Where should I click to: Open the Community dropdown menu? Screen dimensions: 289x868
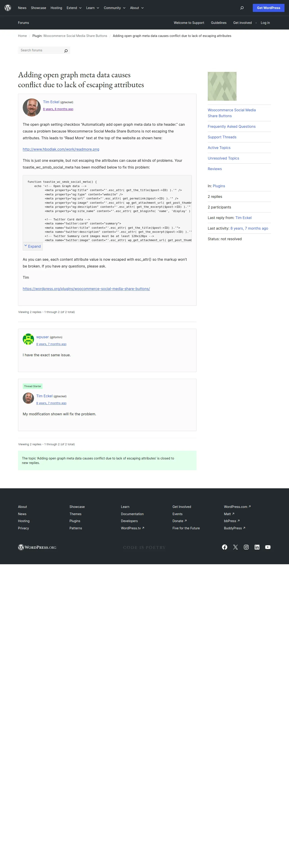click(114, 8)
